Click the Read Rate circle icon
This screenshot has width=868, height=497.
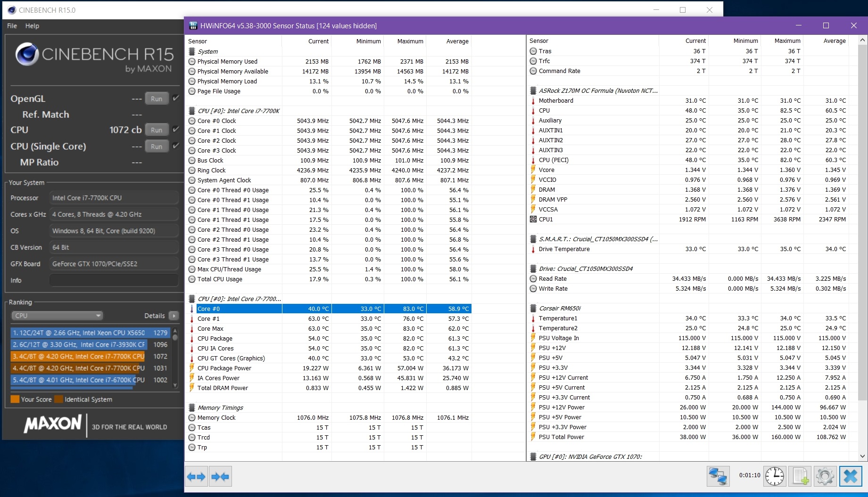point(533,278)
